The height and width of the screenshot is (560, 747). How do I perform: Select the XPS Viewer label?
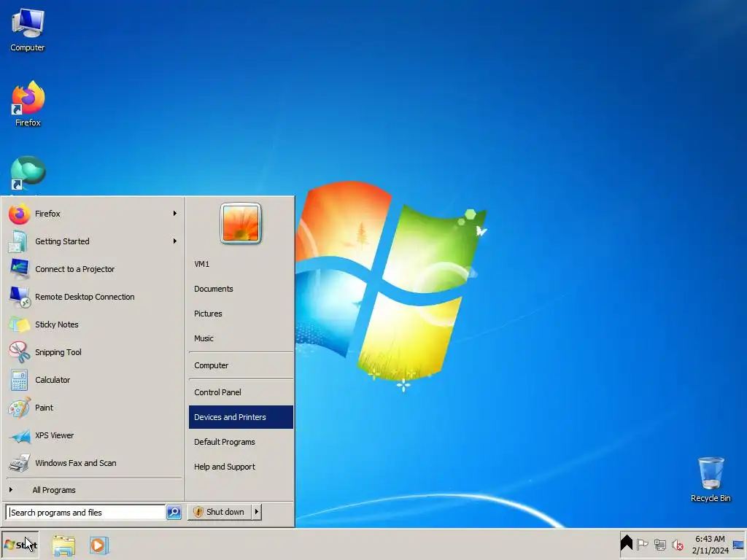(54, 435)
